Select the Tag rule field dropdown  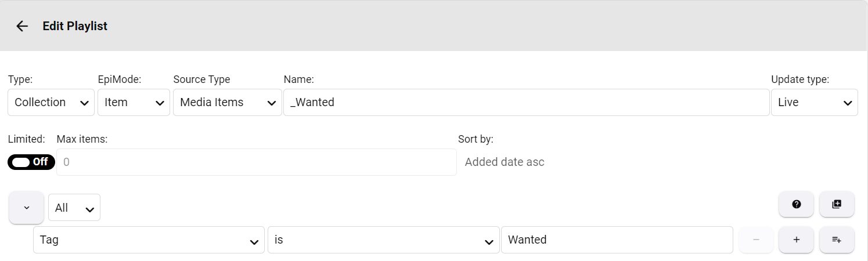point(149,240)
